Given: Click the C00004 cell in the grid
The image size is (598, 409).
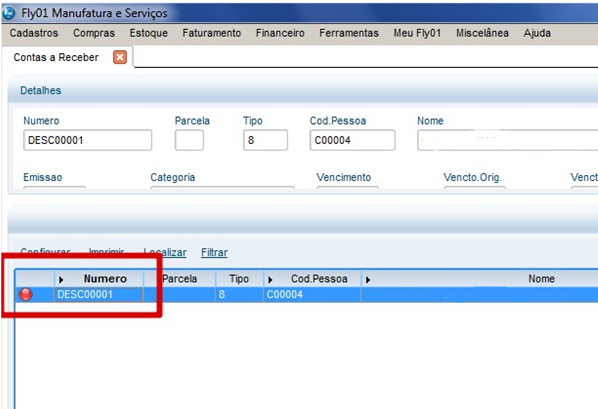Looking at the screenshot, I should [312, 295].
